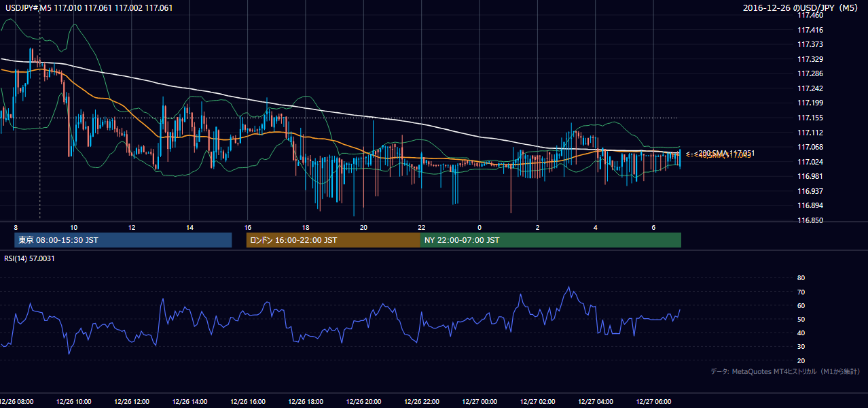Click the 12/26 14:00 date label
Viewport: 868px width, 408px height.
tap(190, 401)
